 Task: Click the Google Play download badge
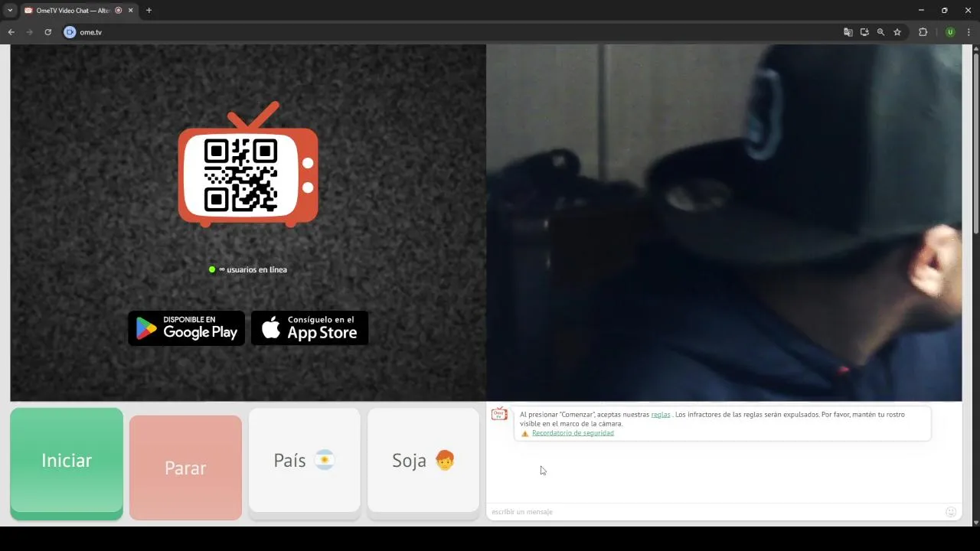tap(186, 328)
